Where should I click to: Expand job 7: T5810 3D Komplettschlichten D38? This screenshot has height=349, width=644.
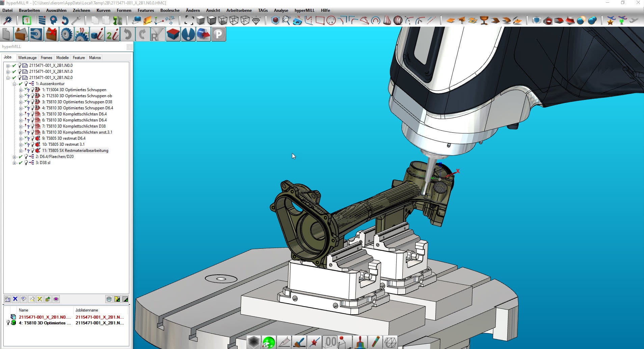(x=21, y=127)
